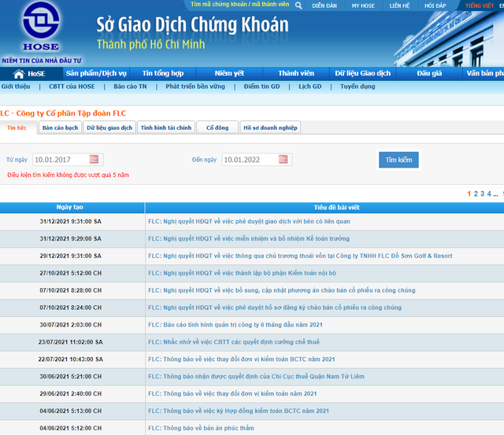Open the Hồ sơ doanh nghiệp tab
Image resolution: width=504 pixels, height=435 pixels.
click(270, 127)
